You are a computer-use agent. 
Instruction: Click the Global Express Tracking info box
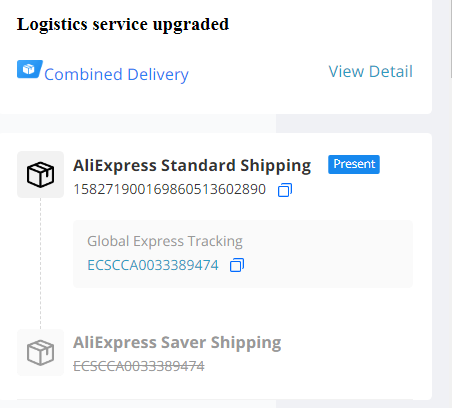tap(243, 254)
